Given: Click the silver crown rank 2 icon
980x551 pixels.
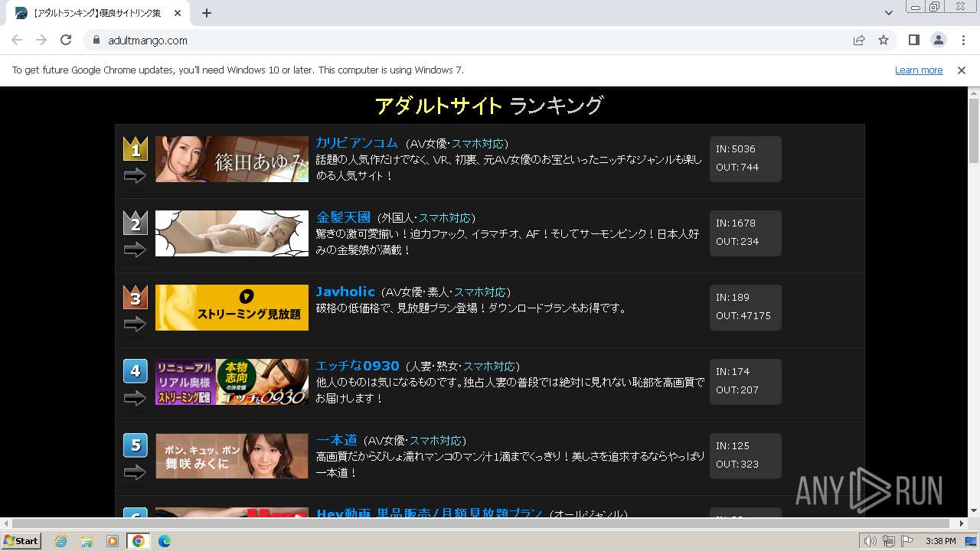Looking at the screenshot, I should click(x=136, y=223).
